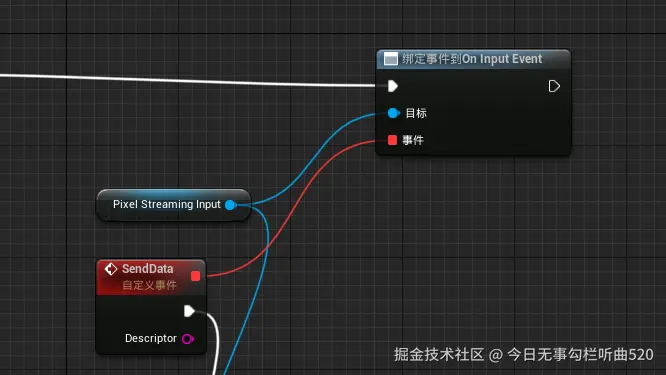The image size is (666, 375).
Task: Click the input execution pin on the Bind Event node
Action: [393, 86]
